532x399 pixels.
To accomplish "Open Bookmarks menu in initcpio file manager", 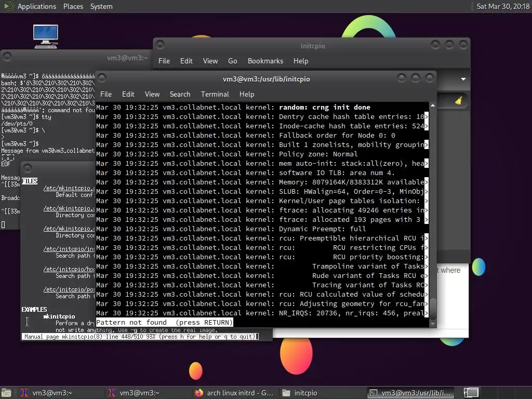I will pos(265,61).
